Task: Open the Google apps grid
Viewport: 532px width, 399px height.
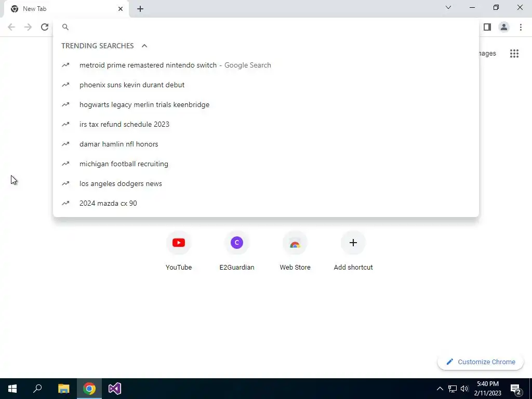Action: [514, 54]
